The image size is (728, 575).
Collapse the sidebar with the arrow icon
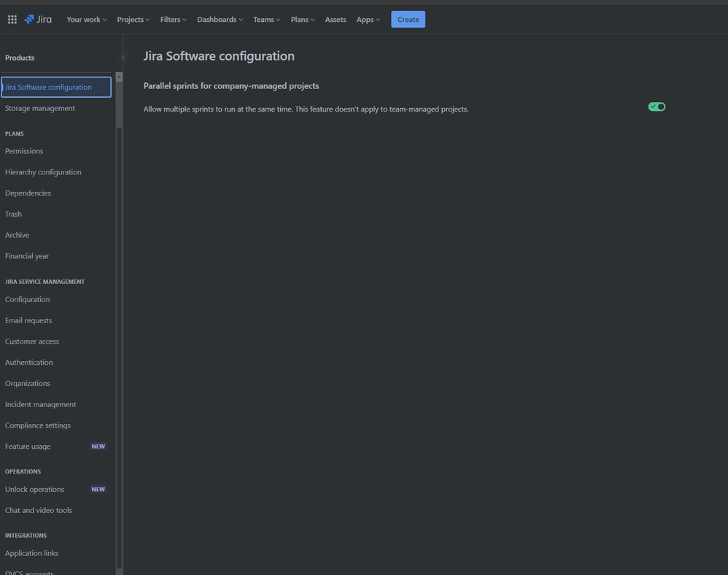tap(123, 58)
